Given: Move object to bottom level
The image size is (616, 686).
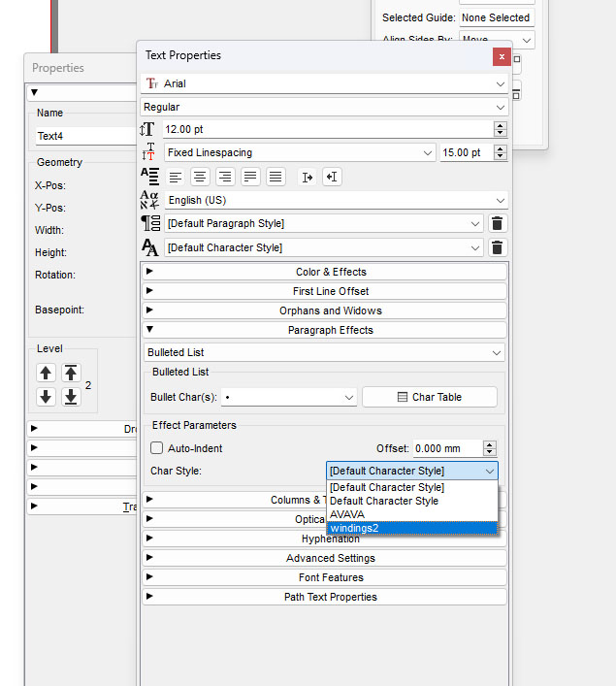Looking at the screenshot, I should [71, 397].
